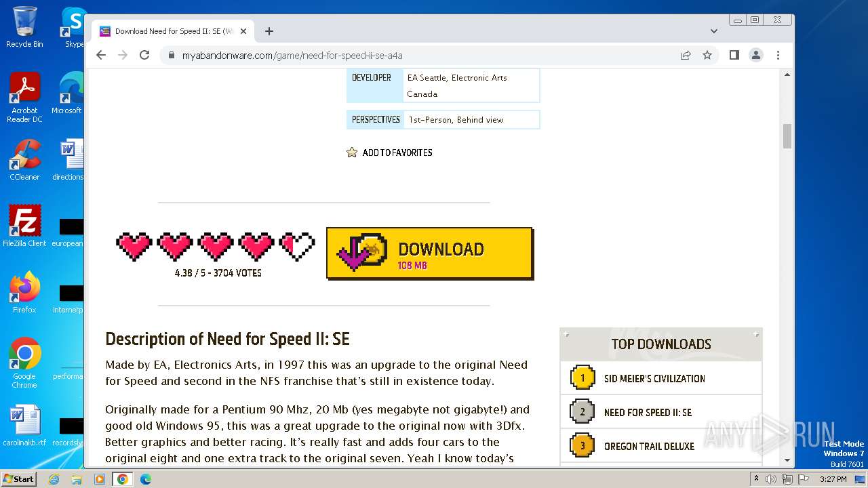Click the scrollbar down arrow
The width and height of the screenshot is (868, 488).
(787, 461)
